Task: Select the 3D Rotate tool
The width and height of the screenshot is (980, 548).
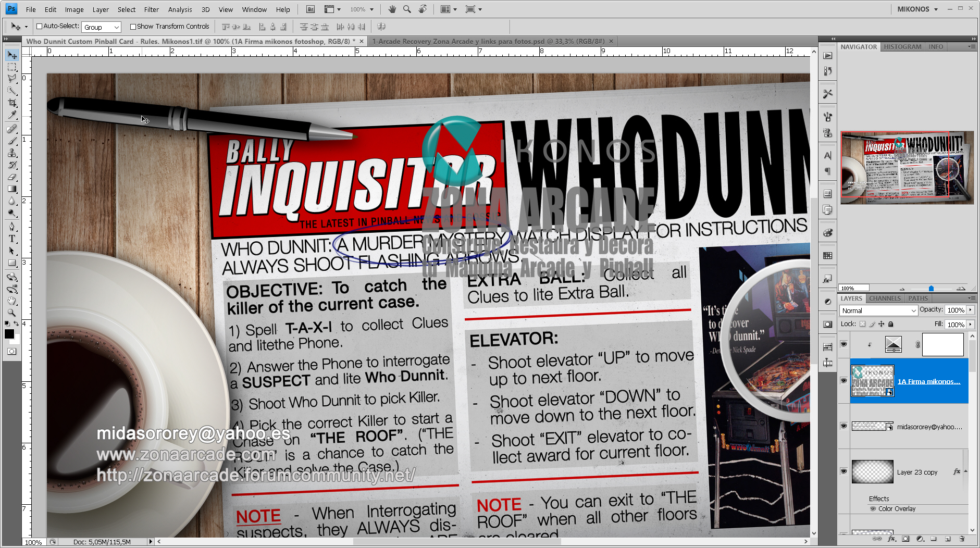Action: coord(11,277)
